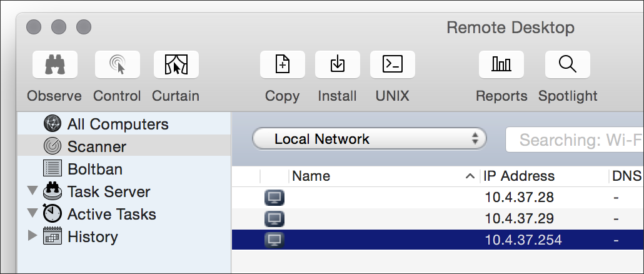Click the Spotlight magnifier toolbar icon

point(568,64)
